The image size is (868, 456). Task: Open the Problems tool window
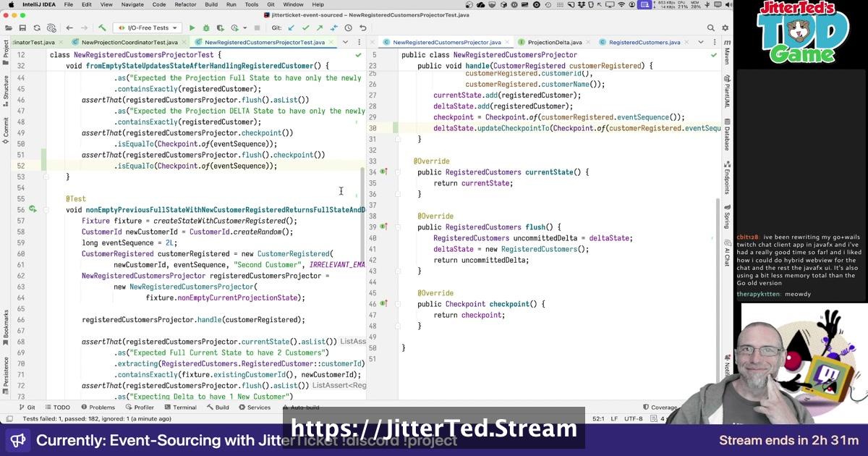(x=98, y=408)
